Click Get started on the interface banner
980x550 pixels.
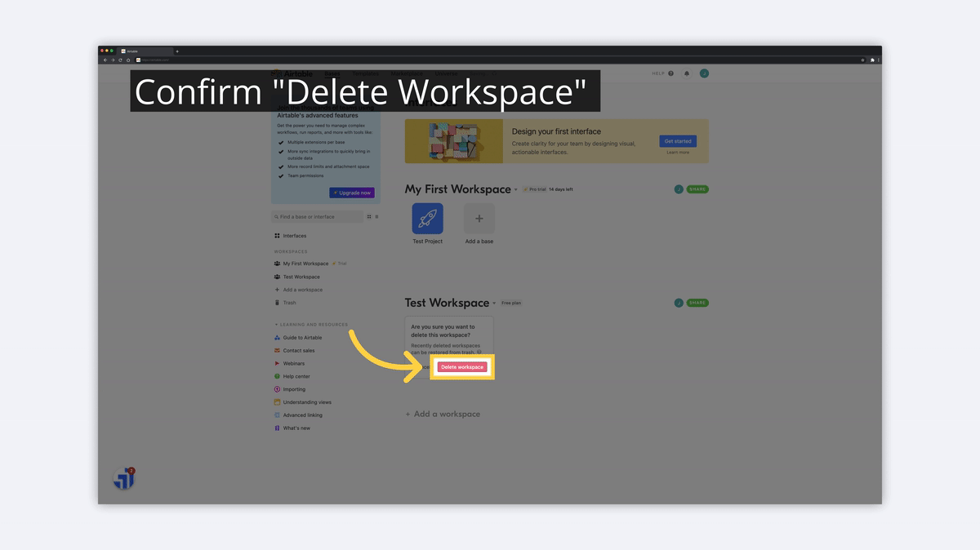click(x=678, y=141)
